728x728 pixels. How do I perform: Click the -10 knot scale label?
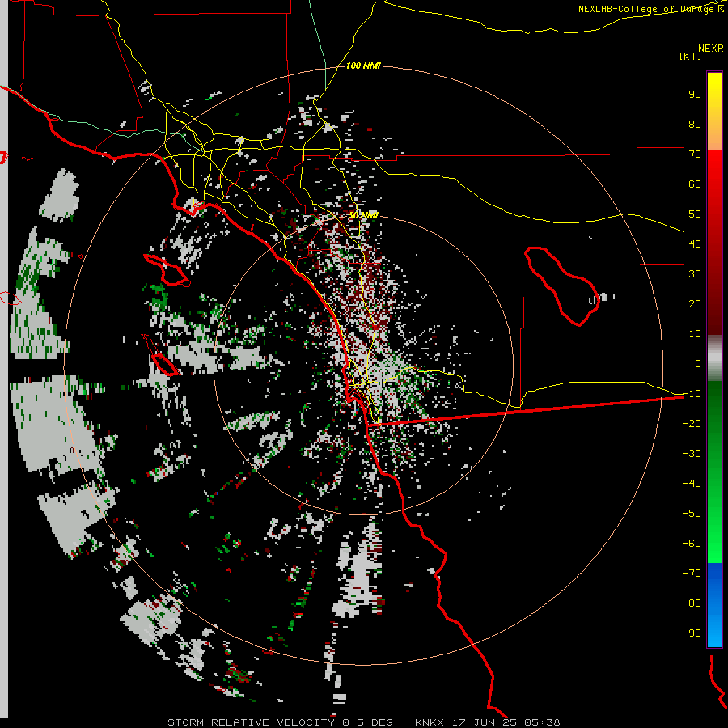pos(692,394)
